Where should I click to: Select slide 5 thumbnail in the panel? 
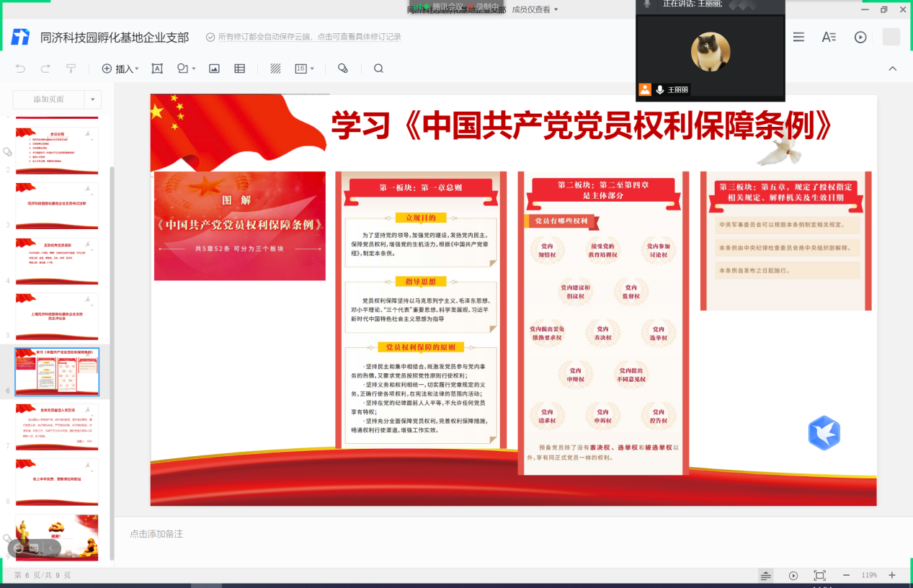(57, 316)
